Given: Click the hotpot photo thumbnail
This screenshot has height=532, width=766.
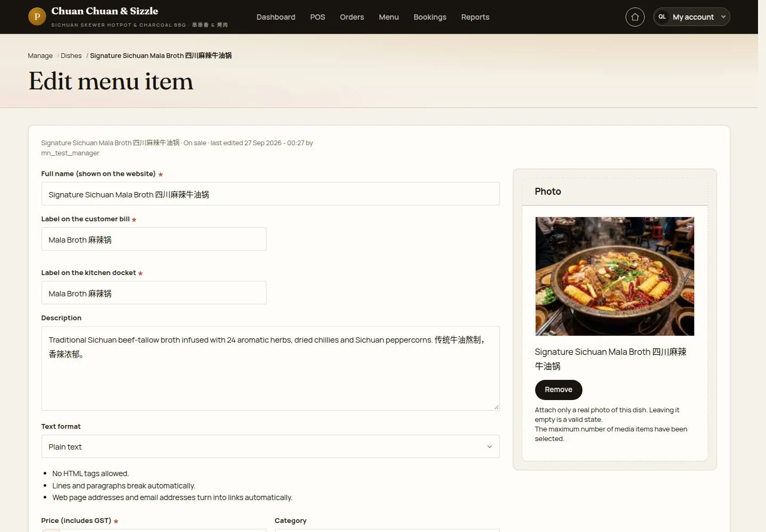Looking at the screenshot, I should 614,276.
